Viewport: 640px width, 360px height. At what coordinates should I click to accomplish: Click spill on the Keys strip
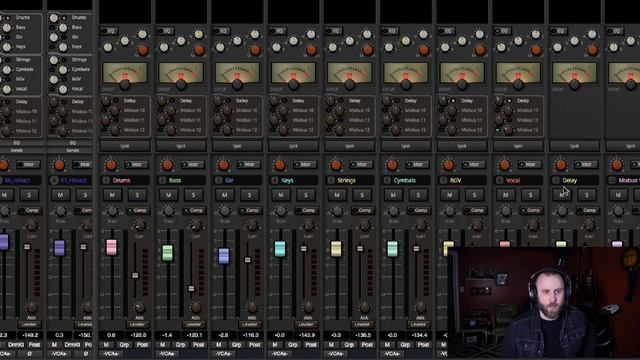coord(293,146)
